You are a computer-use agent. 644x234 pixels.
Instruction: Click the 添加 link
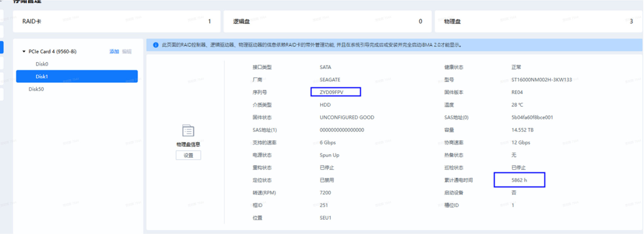[x=114, y=51]
